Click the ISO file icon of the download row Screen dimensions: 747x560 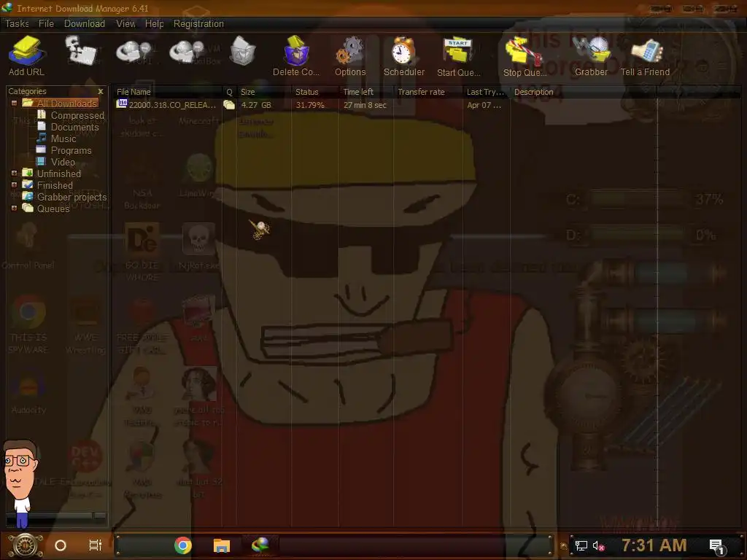click(123, 104)
